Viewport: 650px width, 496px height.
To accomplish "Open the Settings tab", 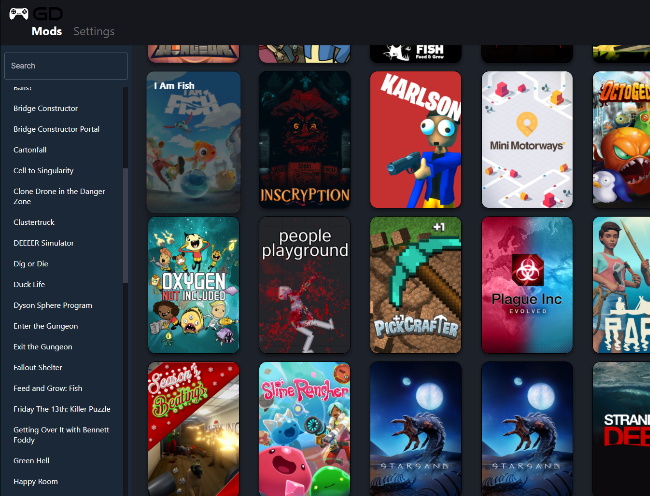I will tap(94, 31).
